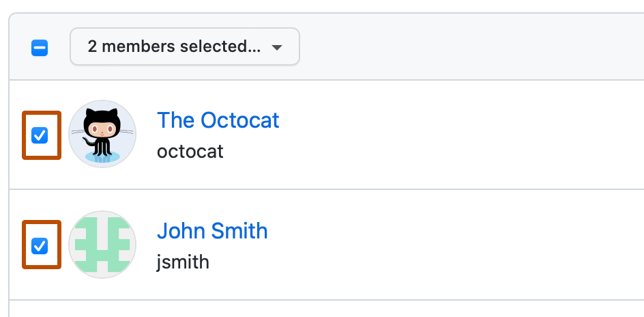644x317 pixels.
Task: Clear all selections using the header checkbox
Action: click(40, 48)
